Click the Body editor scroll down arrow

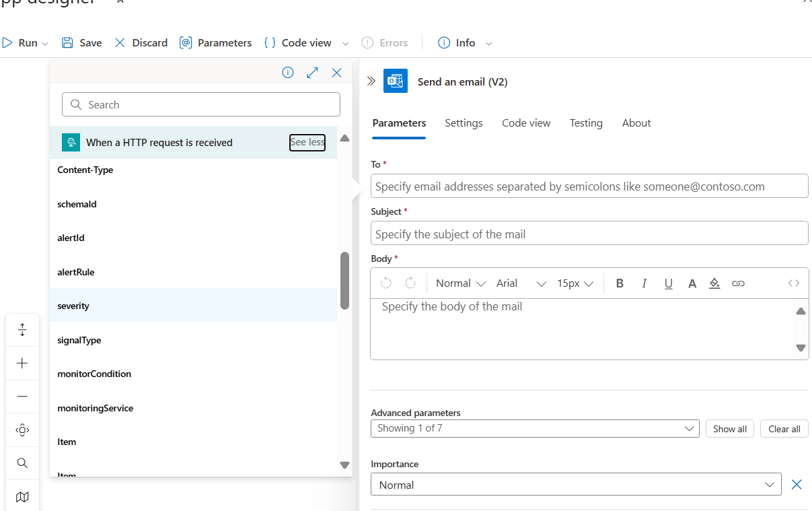(801, 348)
